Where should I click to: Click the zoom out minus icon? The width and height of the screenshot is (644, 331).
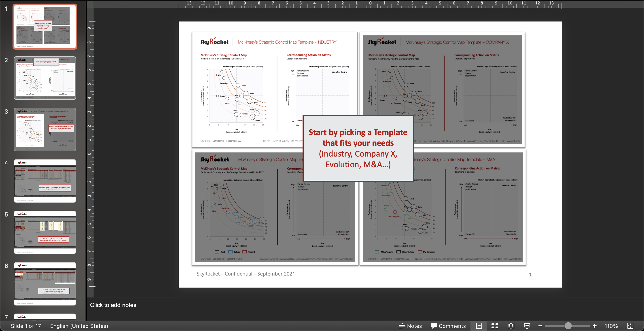coord(540,326)
